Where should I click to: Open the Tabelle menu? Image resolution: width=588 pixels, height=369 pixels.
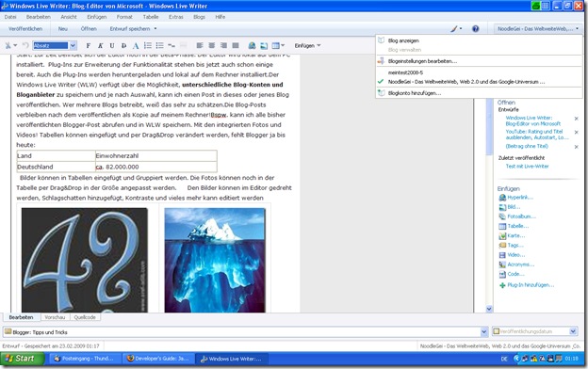[151, 17]
